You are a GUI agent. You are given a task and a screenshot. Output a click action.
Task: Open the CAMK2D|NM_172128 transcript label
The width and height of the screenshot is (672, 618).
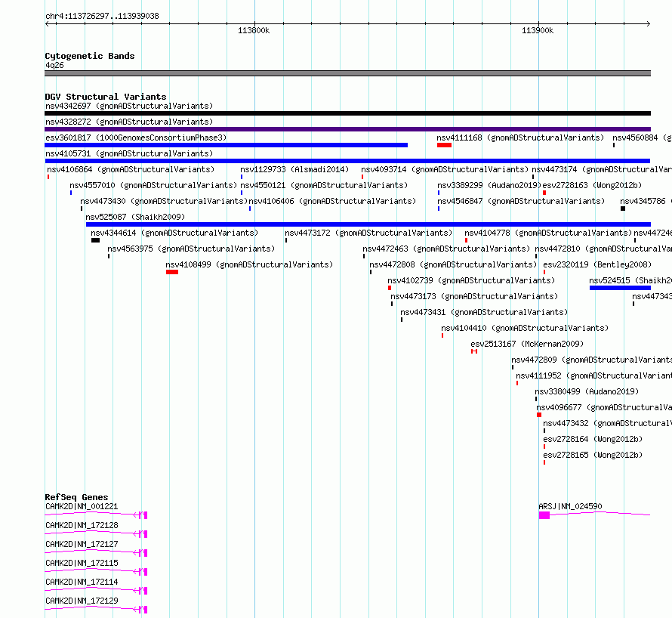(x=82, y=525)
